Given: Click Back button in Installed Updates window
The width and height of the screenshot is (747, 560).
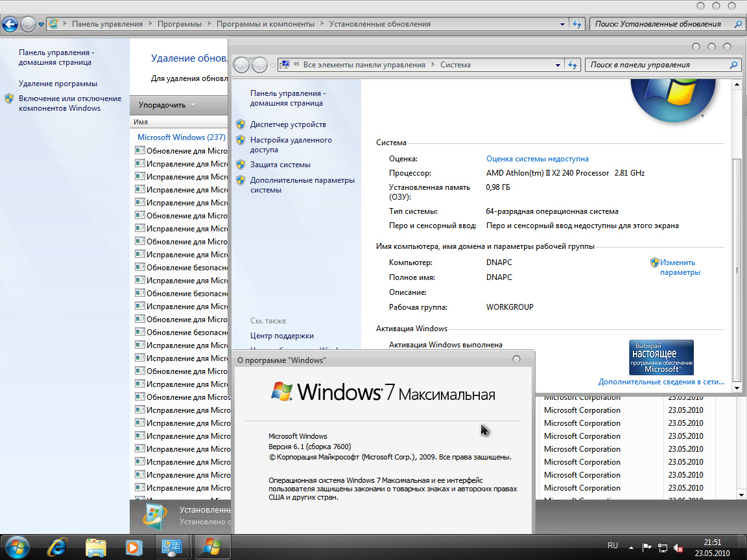Looking at the screenshot, I should point(10,25).
